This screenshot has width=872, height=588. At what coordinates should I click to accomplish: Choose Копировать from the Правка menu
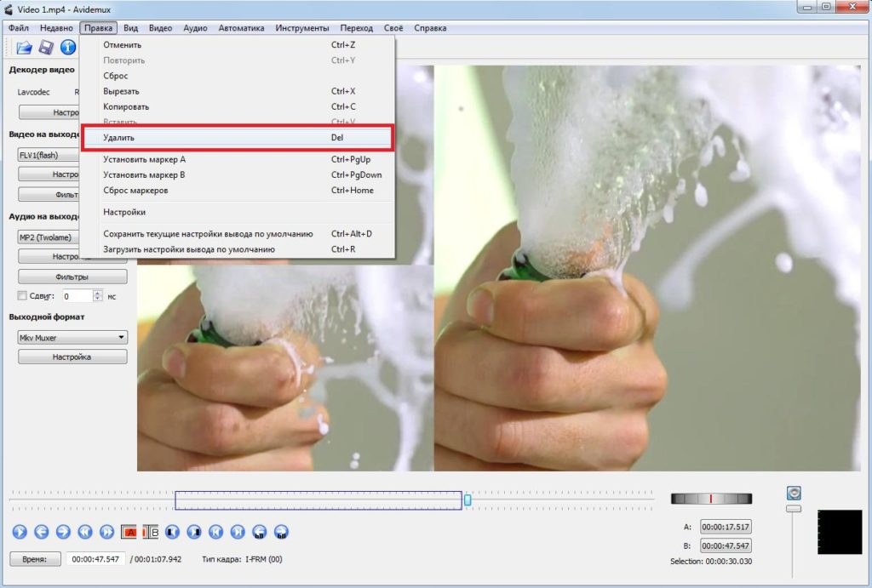(x=238, y=106)
